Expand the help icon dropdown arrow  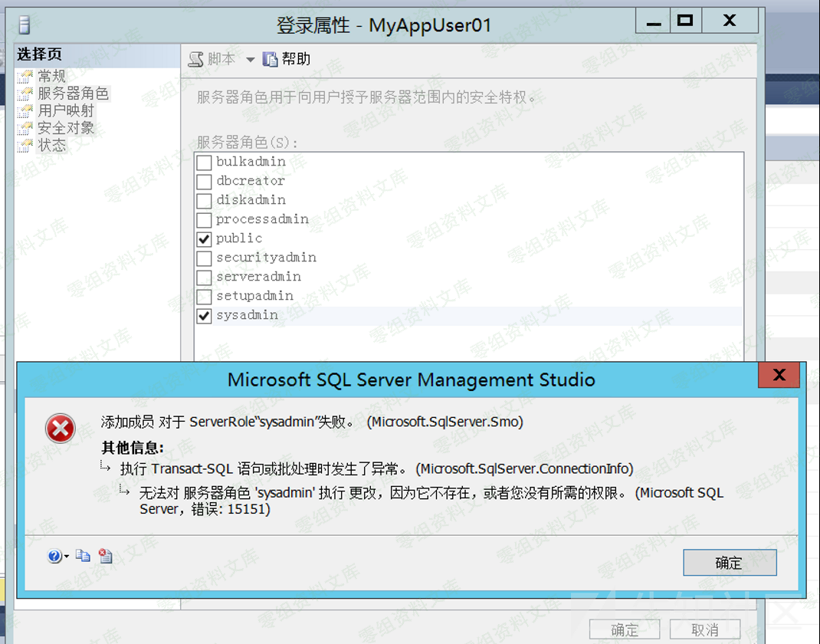(x=67, y=557)
